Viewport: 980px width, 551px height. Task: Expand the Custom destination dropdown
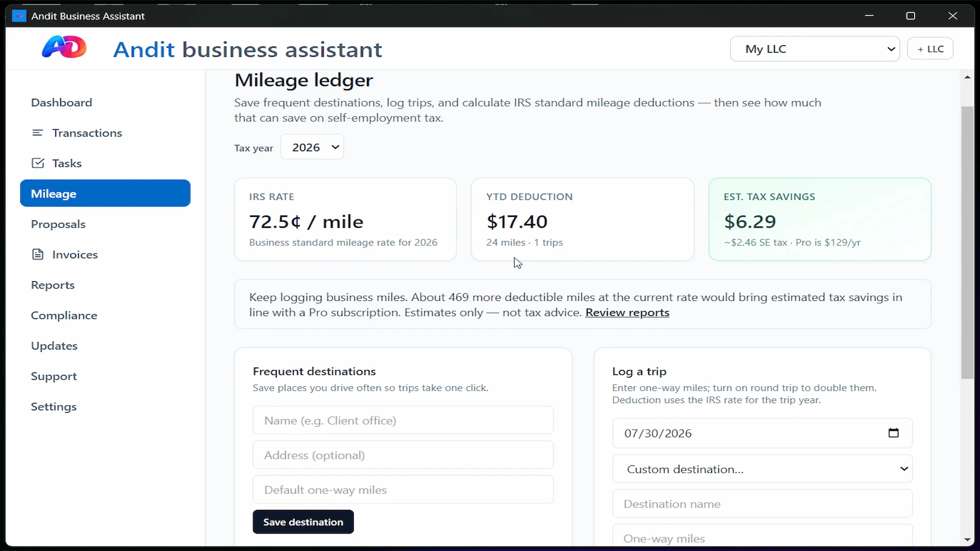(762, 469)
